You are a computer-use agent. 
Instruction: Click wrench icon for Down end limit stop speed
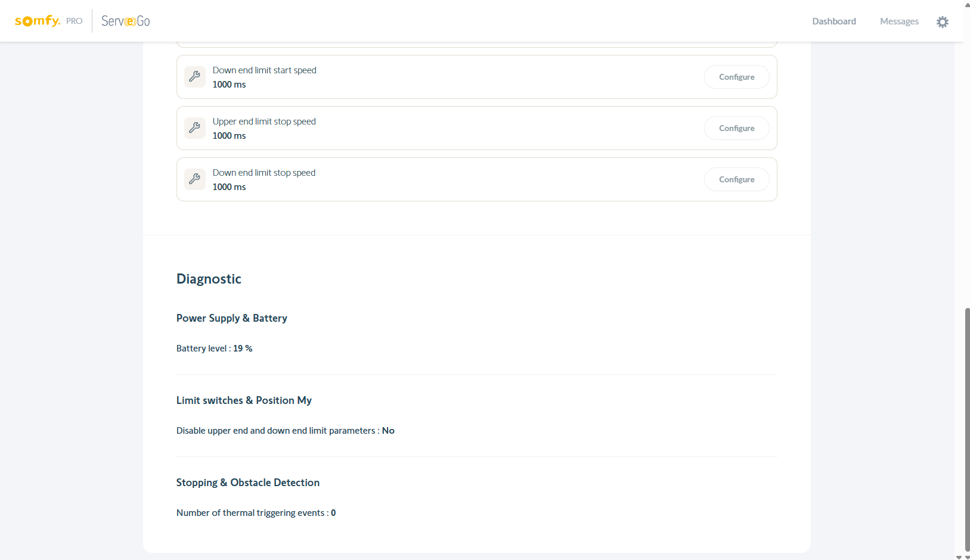pyautogui.click(x=195, y=179)
